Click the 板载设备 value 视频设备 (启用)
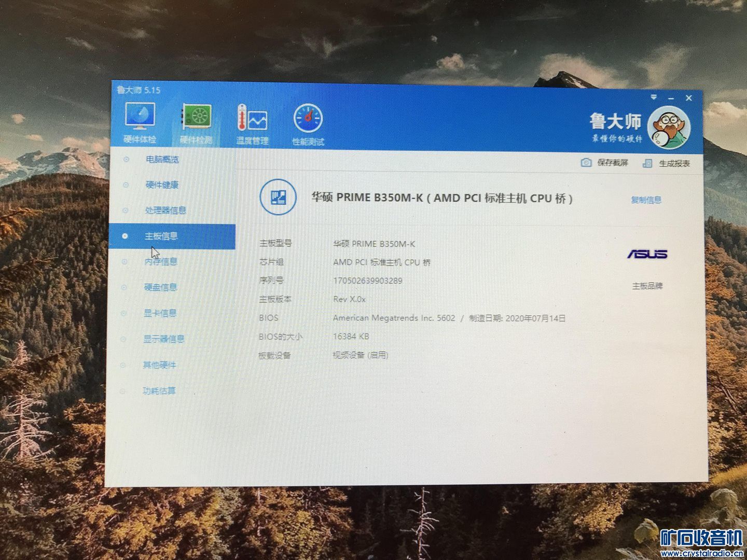This screenshot has height=560, width=747. (x=360, y=355)
